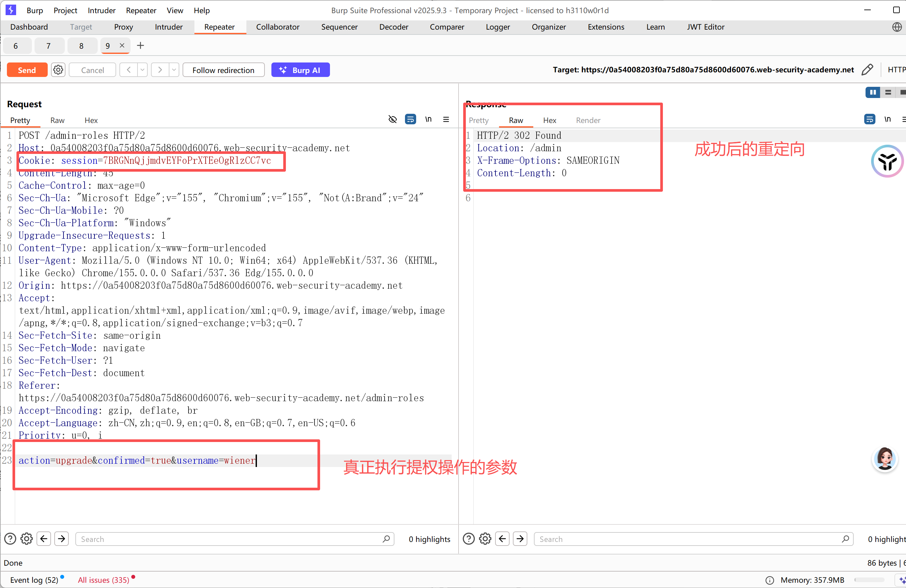Go to previous match in Response search
906x588 pixels.
(502, 539)
